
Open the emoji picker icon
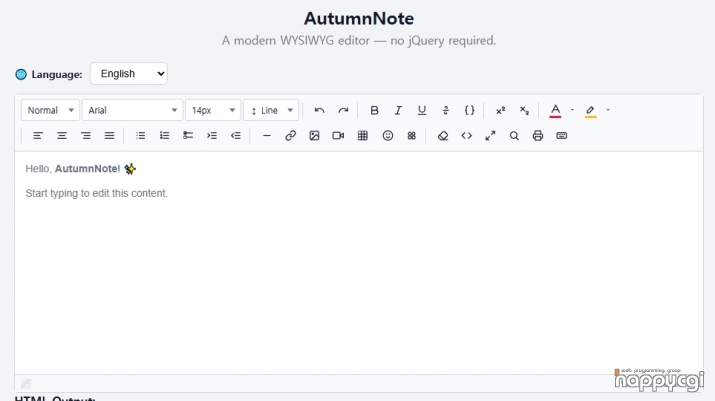coord(388,135)
